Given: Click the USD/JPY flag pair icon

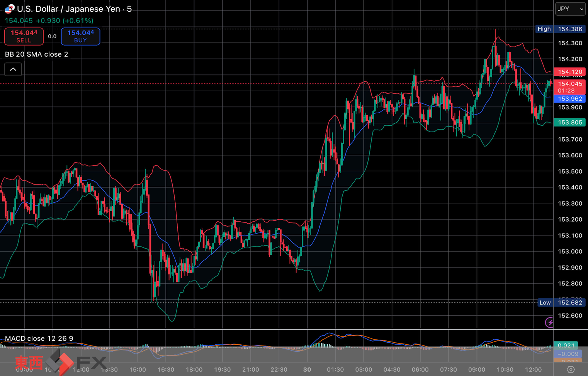Looking at the screenshot, I should pyautogui.click(x=9, y=9).
